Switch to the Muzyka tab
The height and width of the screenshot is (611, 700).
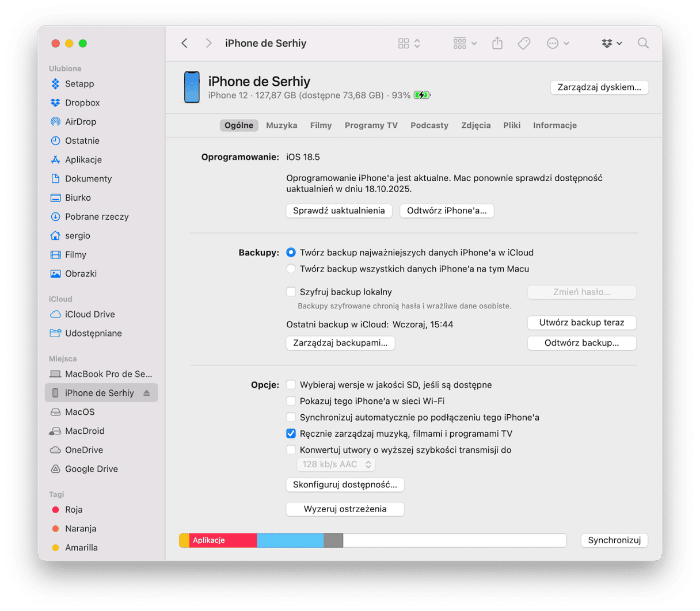click(281, 125)
